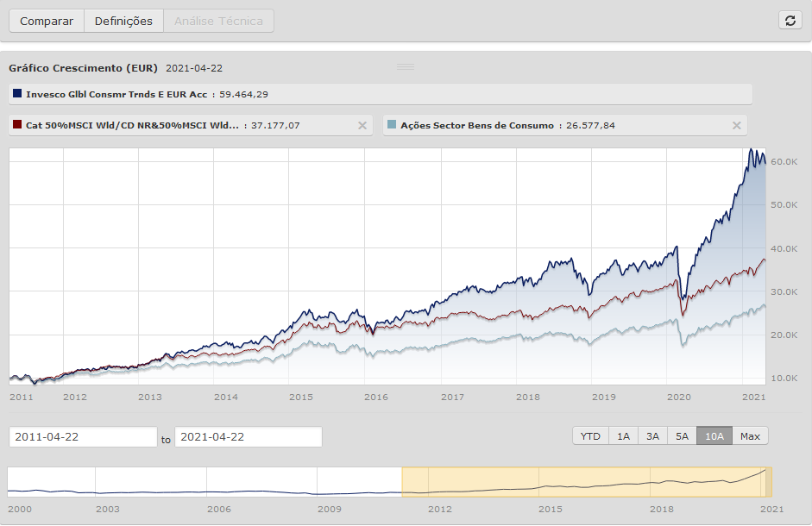Select the 10A range button
This screenshot has width=812, height=526.
coord(714,436)
